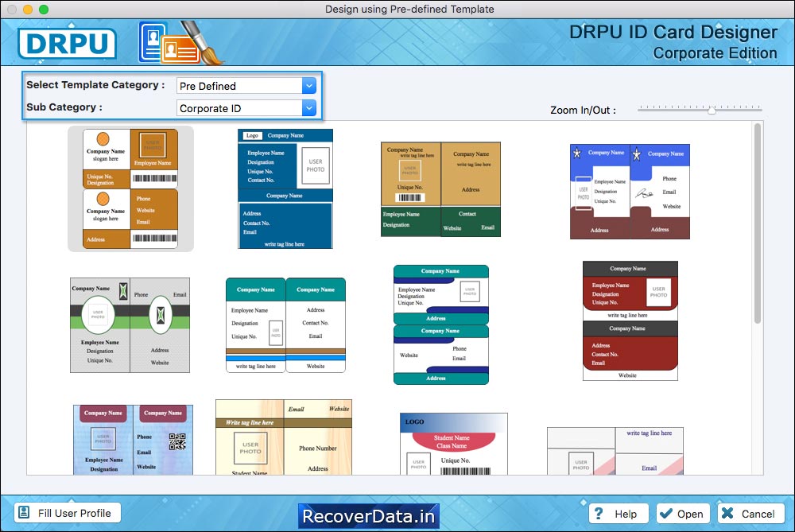Image resolution: width=795 pixels, height=532 pixels.
Task: Click the Cancel button
Action: (x=751, y=514)
